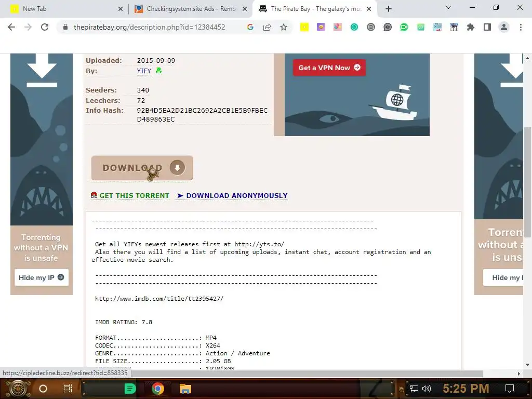This screenshot has width=532, height=399.
Task: Click the taskbar clock 5:25 PM
Action: click(x=466, y=389)
